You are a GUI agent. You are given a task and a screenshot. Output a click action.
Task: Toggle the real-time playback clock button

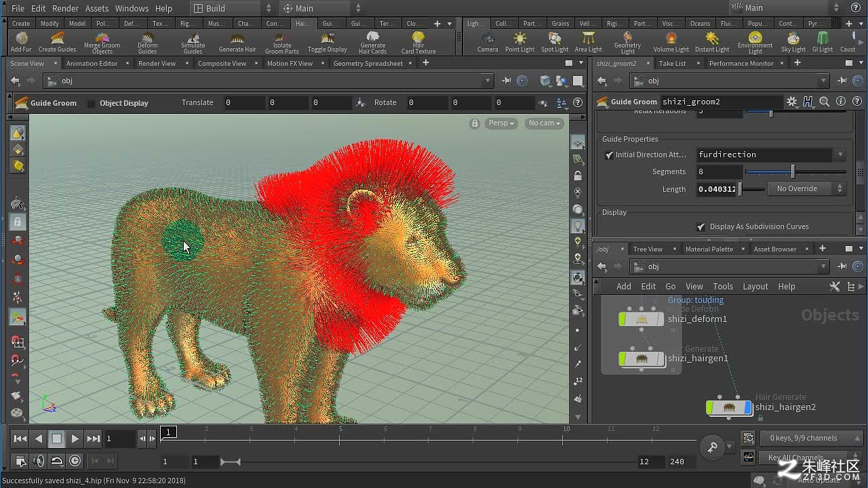tap(75, 461)
